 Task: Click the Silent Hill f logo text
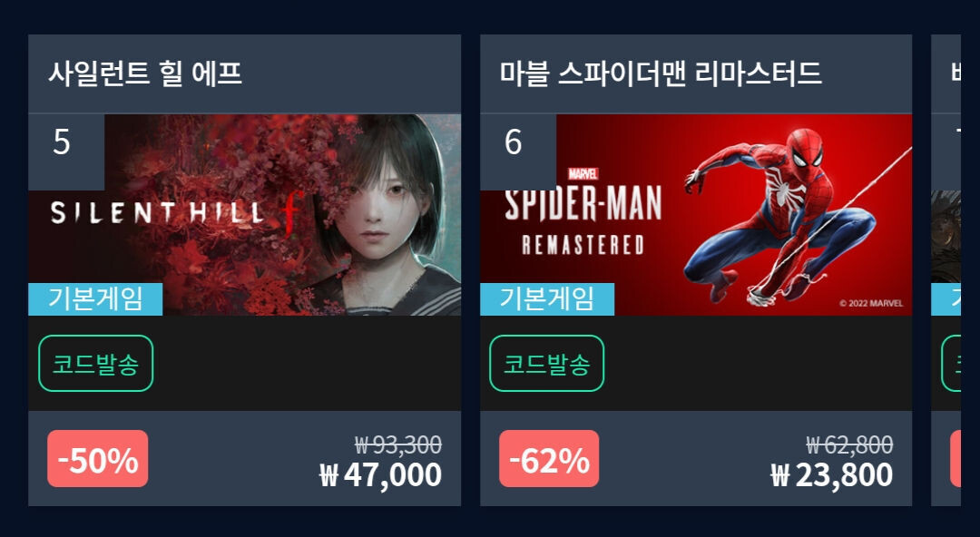177,212
